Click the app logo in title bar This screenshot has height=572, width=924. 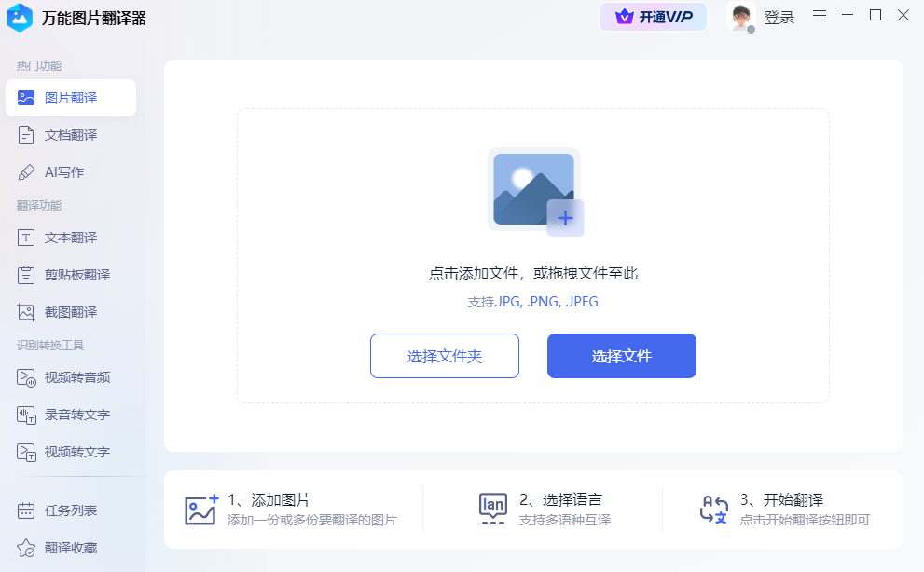click(x=19, y=18)
